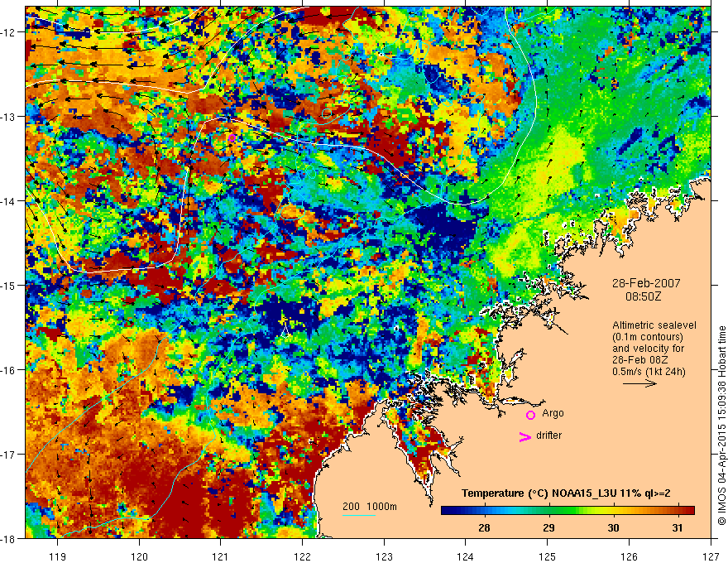Click the 'Argo' legend label
Image resolution: width=728 pixels, height=563 pixels.
pos(553,413)
